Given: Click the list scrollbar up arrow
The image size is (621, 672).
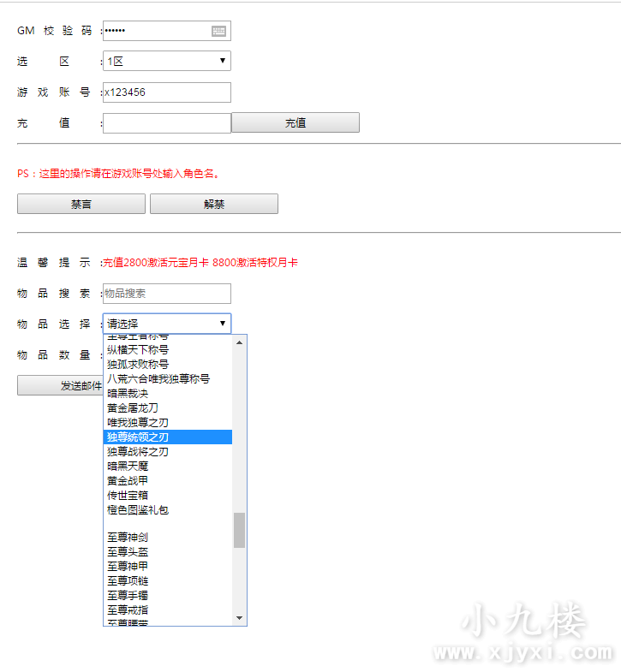Looking at the screenshot, I should (239, 342).
